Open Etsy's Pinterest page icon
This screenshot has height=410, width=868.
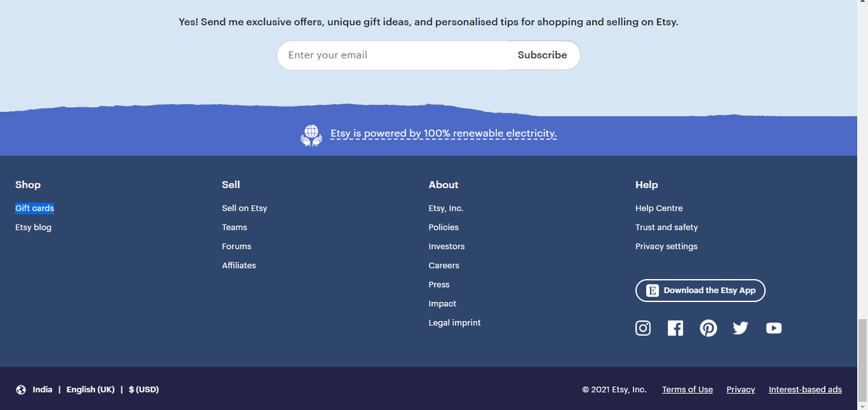709,329
